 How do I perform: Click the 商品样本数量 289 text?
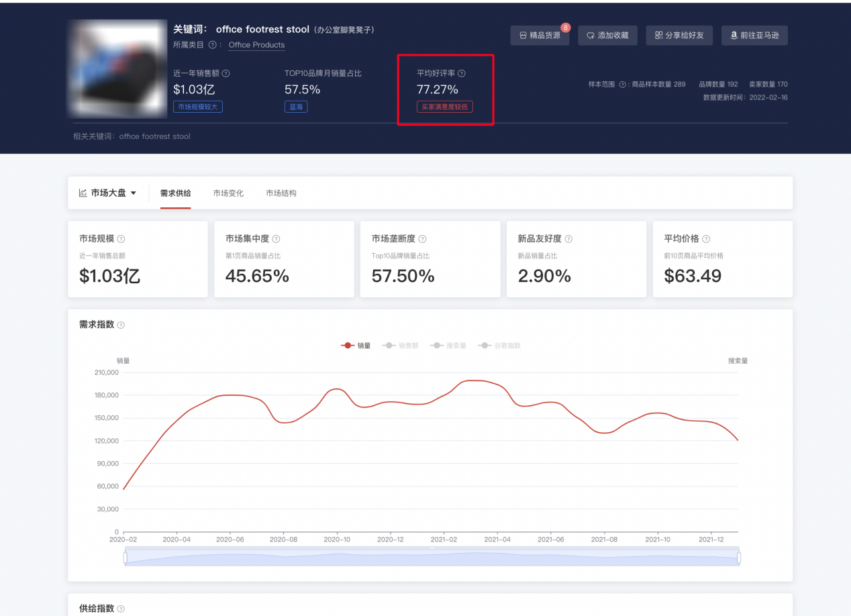[x=659, y=85]
